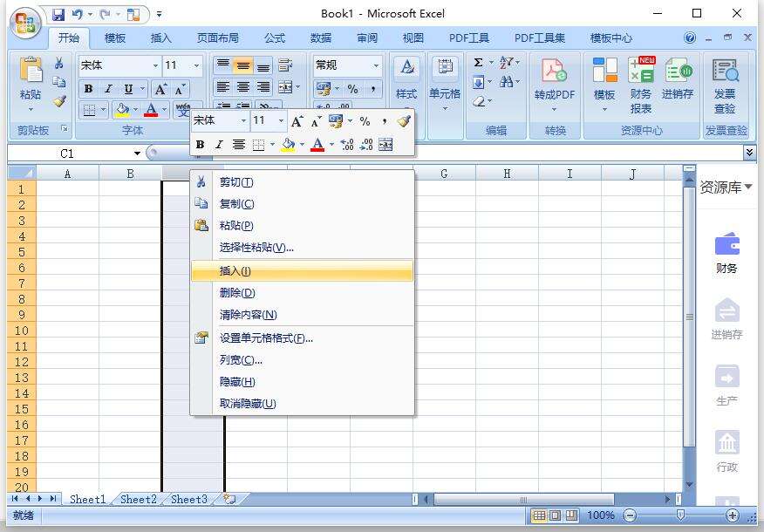This screenshot has width=764, height=532.
Task: Toggle ribbon middle vertical align button
Action: (x=243, y=65)
